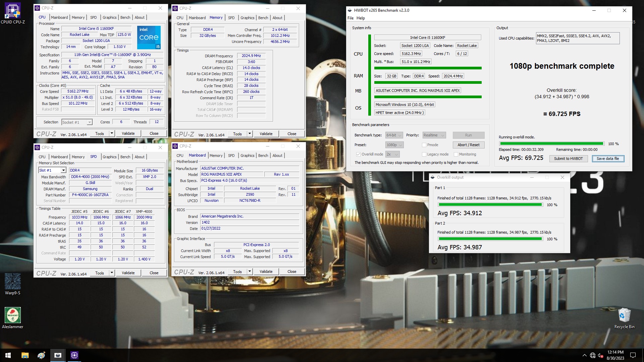Screen dimensions: 644x362
Task: Select Mainboard tab in CPU-Z CPU window
Action: click(x=59, y=17)
